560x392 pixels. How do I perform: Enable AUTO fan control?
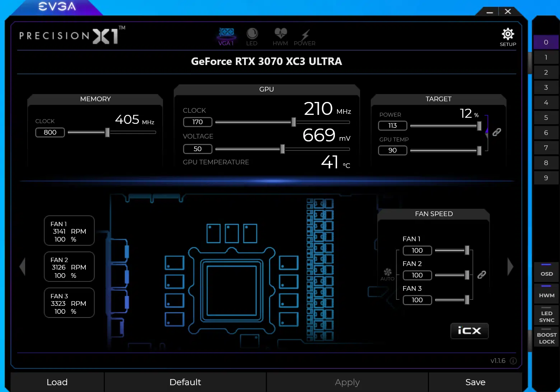click(388, 274)
